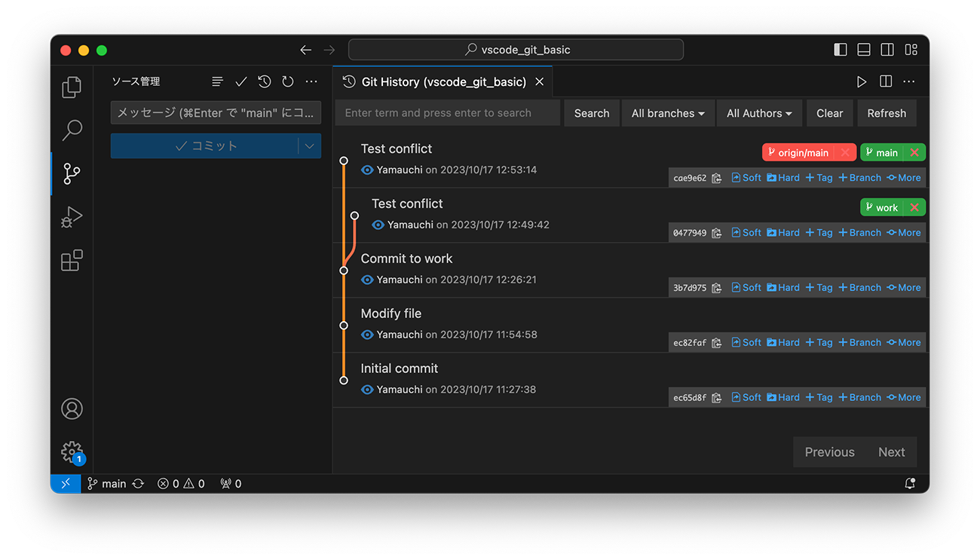980x560 pixels.
Task: Click the Clear button
Action: [x=829, y=112]
